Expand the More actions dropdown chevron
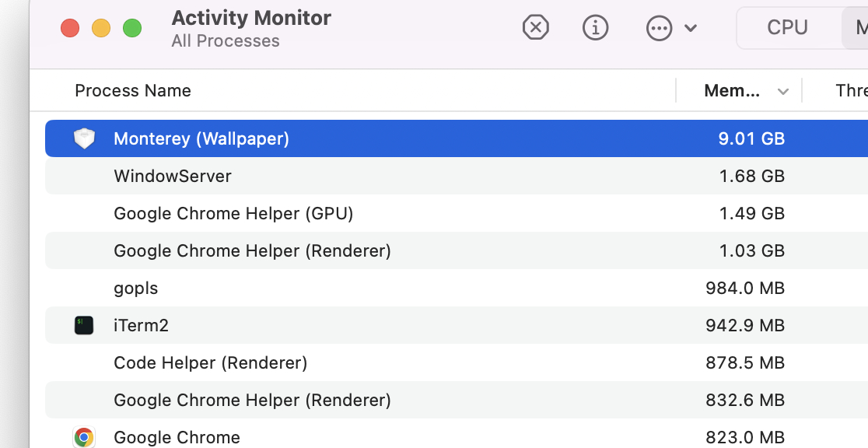The width and height of the screenshot is (868, 448). click(x=691, y=29)
